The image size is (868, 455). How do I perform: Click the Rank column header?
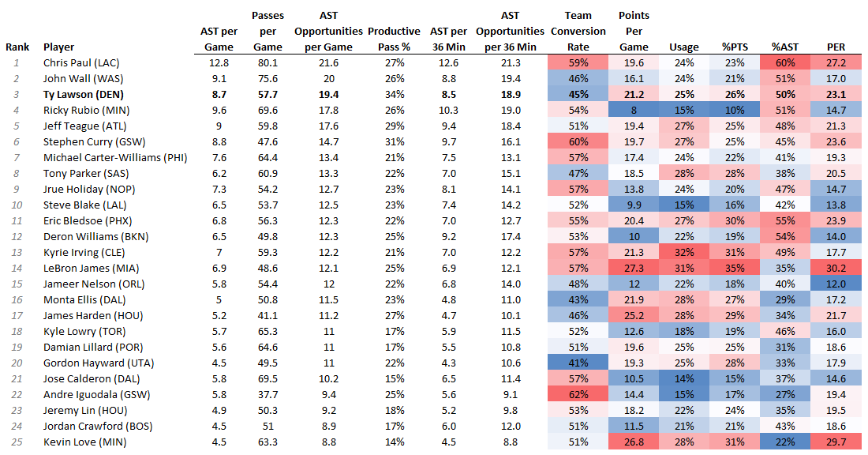pos(17,47)
